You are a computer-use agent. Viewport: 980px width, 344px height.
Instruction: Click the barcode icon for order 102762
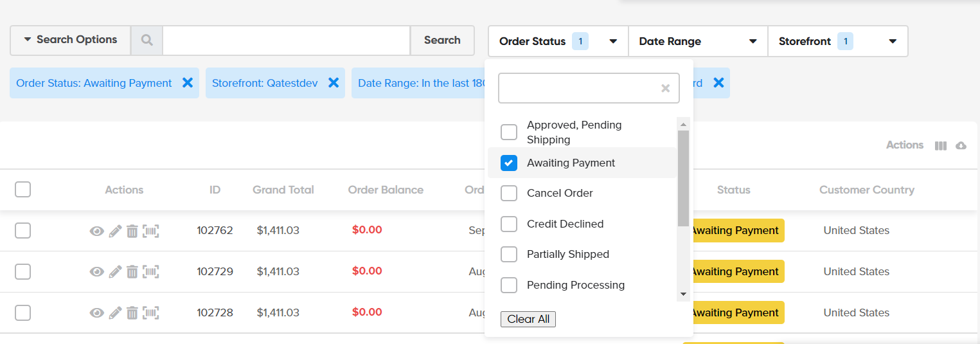point(151,231)
